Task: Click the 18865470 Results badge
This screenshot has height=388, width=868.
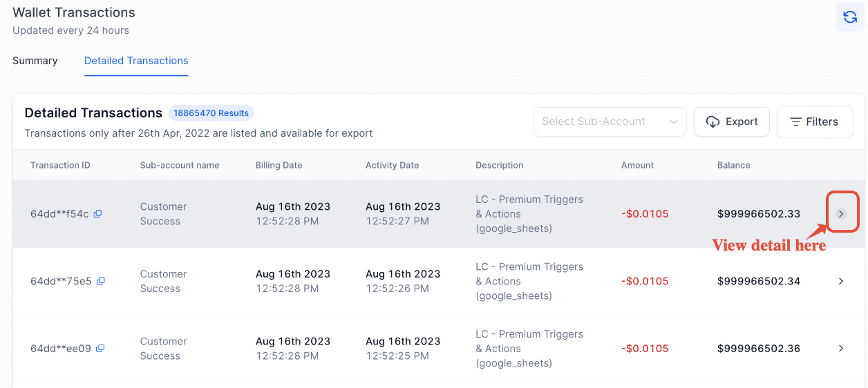Action: [x=211, y=113]
